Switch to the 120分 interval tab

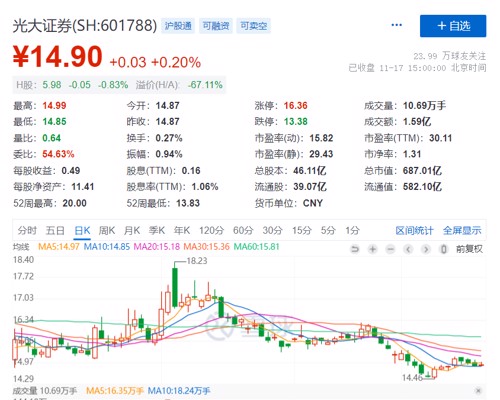pyautogui.click(x=212, y=230)
